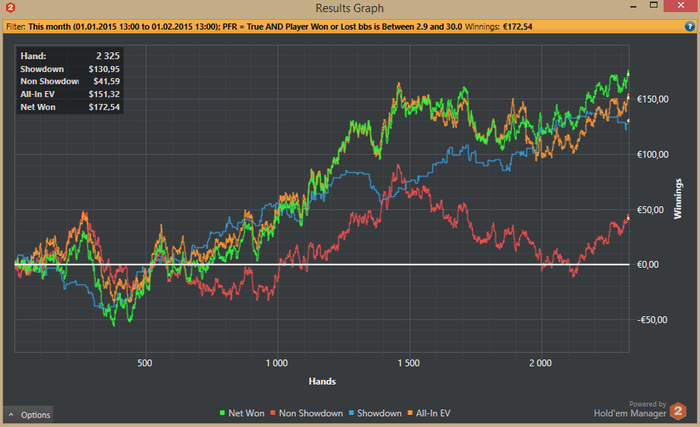Close the Results Graph window
This screenshot has width=700, height=427.
(681, 5)
